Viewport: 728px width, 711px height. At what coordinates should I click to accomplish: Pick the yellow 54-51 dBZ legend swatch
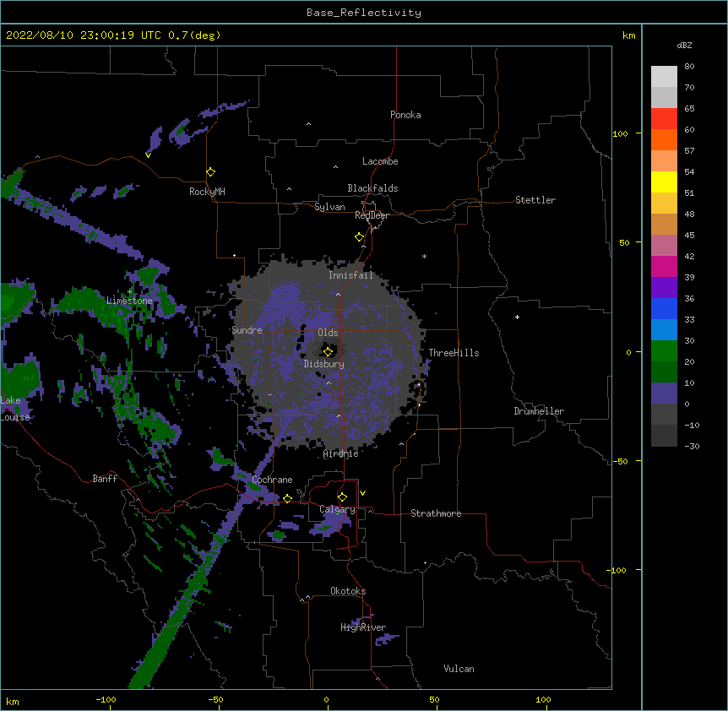(x=664, y=182)
